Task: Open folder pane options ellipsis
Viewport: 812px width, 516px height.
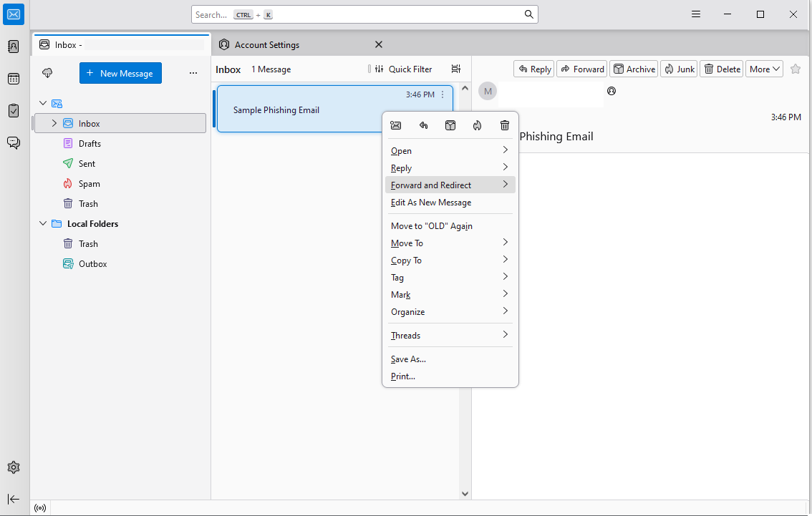Action: coord(193,73)
